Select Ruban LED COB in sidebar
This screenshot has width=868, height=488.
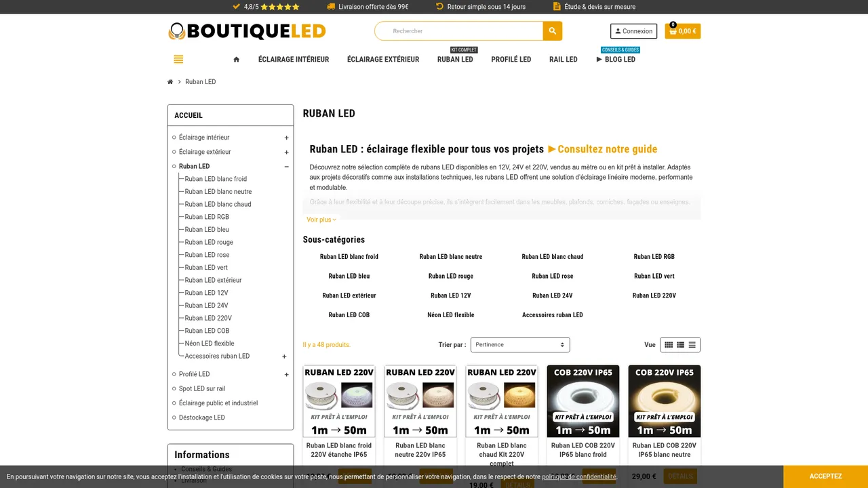tap(207, 331)
